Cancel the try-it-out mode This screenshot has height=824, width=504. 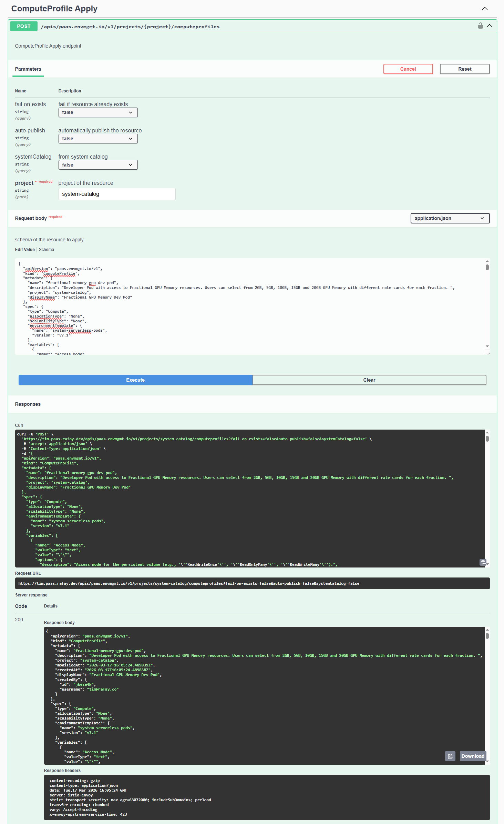(408, 69)
